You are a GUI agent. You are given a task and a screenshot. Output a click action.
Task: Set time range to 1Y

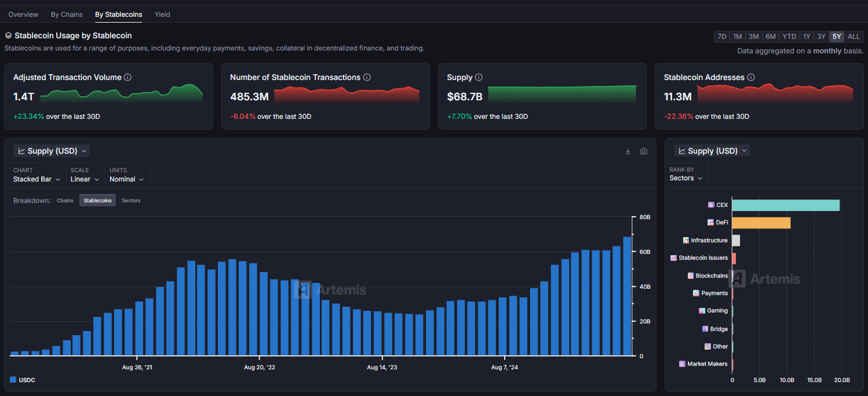tap(806, 37)
